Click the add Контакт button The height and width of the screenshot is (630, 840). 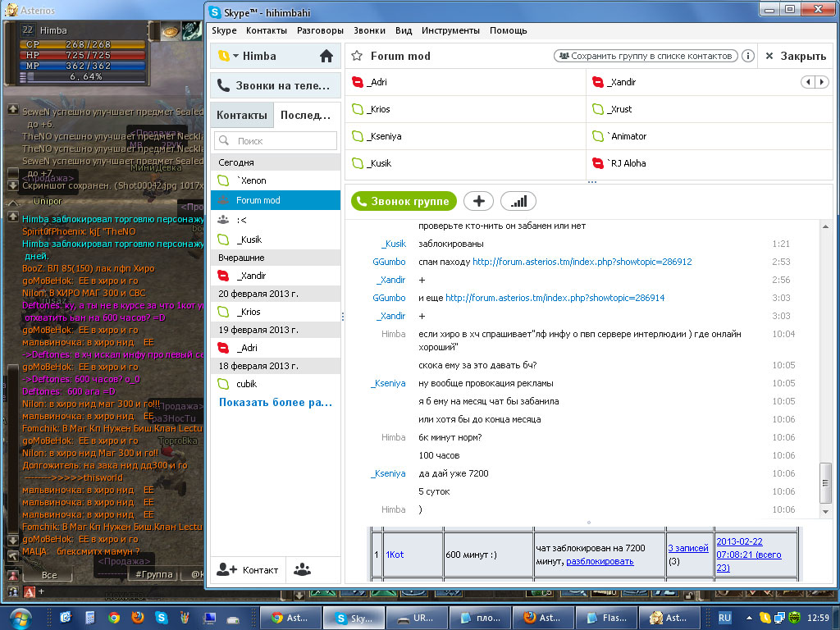248,569
